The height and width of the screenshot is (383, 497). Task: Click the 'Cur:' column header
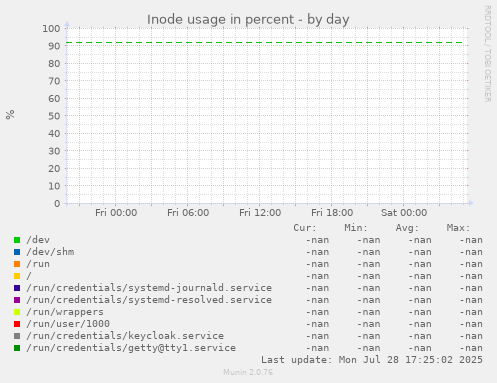pos(305,228)
